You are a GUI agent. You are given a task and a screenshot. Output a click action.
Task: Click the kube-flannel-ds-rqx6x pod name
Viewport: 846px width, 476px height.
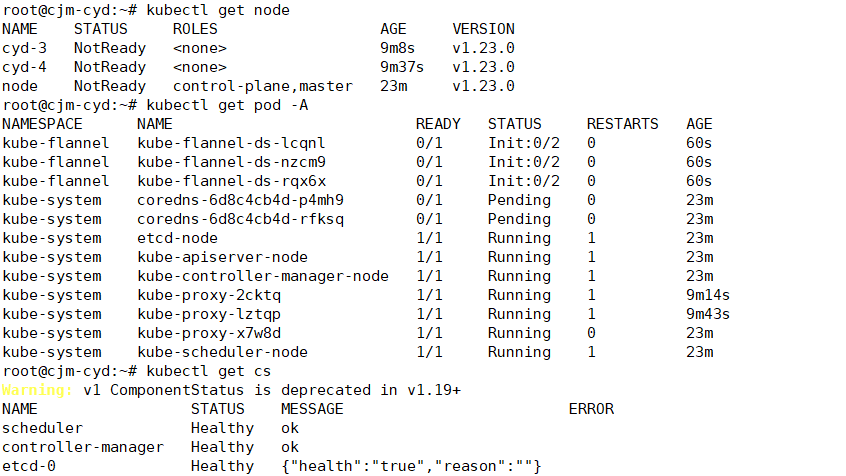coord(231,181)
